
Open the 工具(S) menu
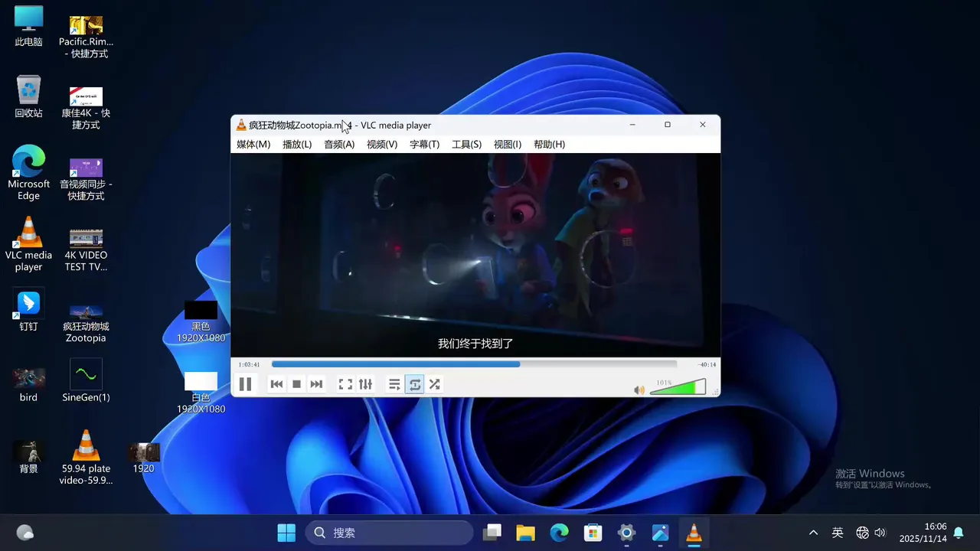466,144
